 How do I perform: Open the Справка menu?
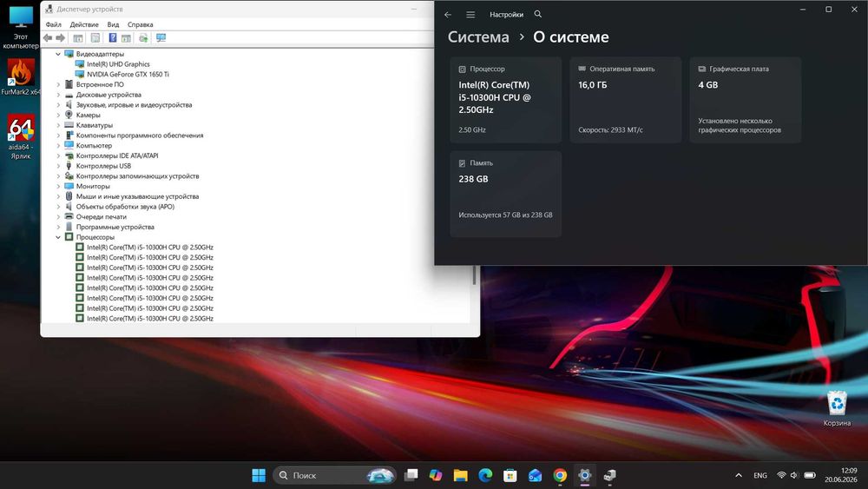140,24
